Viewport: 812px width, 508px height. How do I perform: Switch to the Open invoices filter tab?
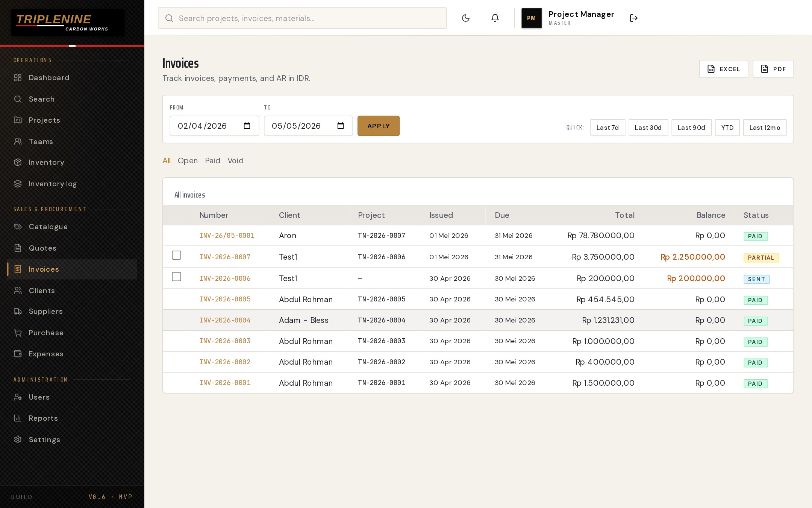point(188,161)
